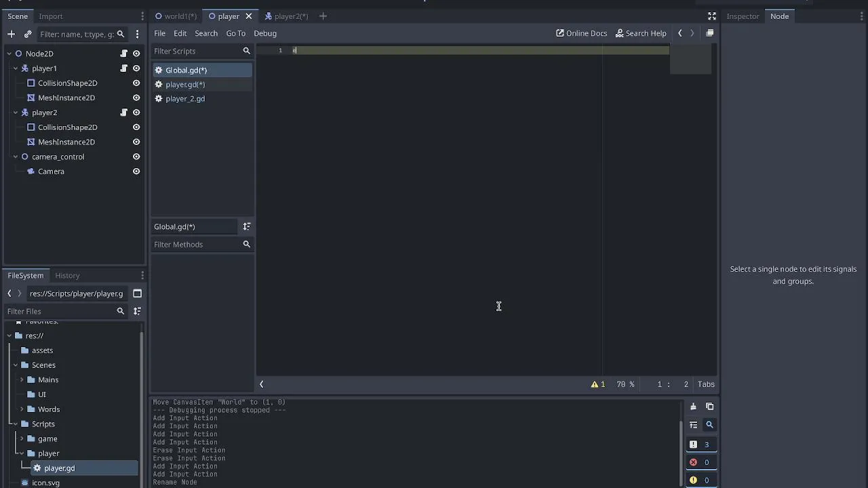Collapse the camera_control node
Viewport: 868px width, 488px height.
coord(16,157)
